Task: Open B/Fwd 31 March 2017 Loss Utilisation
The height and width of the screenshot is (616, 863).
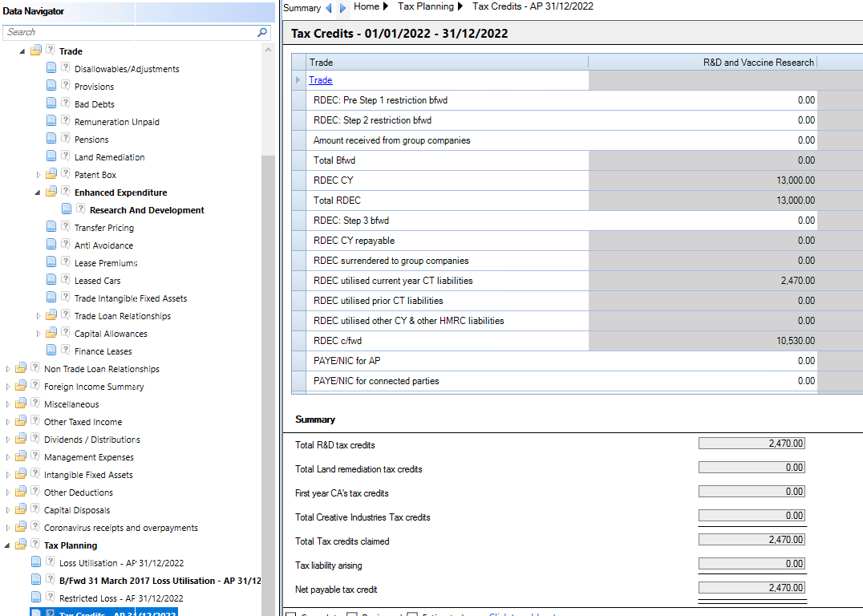Action: (160, 581)
